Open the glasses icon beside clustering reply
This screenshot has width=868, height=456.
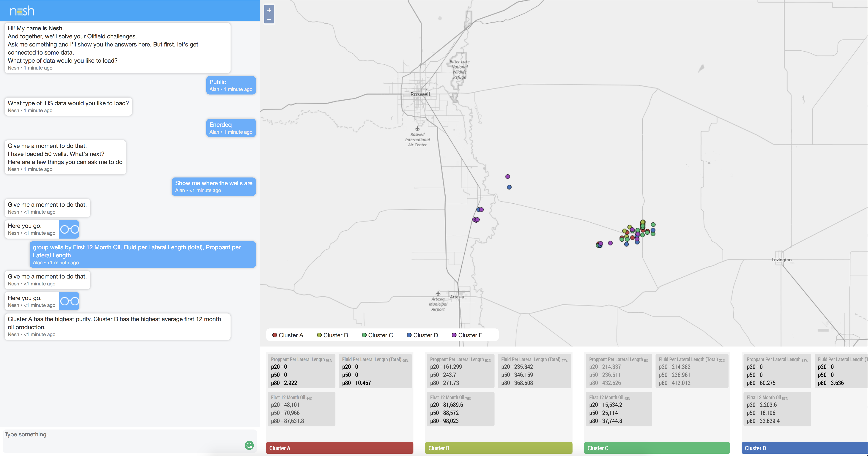click(69, 301)
